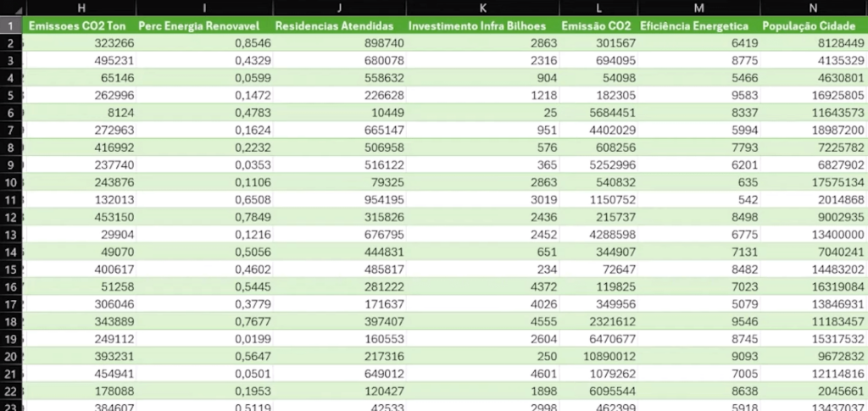Select cell with value 495231
Screen dimensions: 868x411
pos(81,60)
